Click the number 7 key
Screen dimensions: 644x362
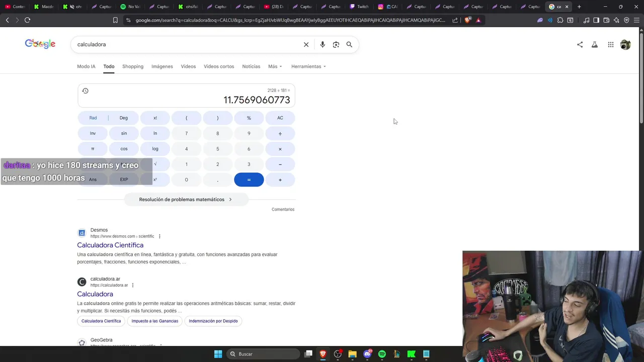point(186,133)
